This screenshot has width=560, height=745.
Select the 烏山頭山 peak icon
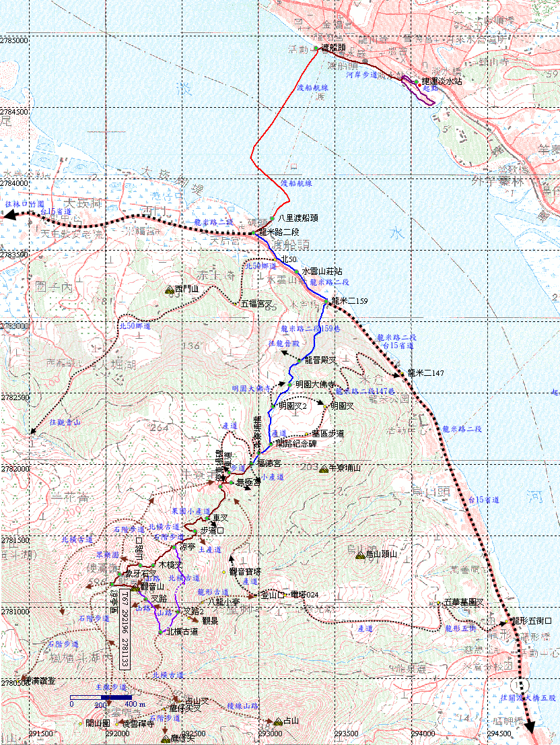pyautogui.click(x=360, y=555)
